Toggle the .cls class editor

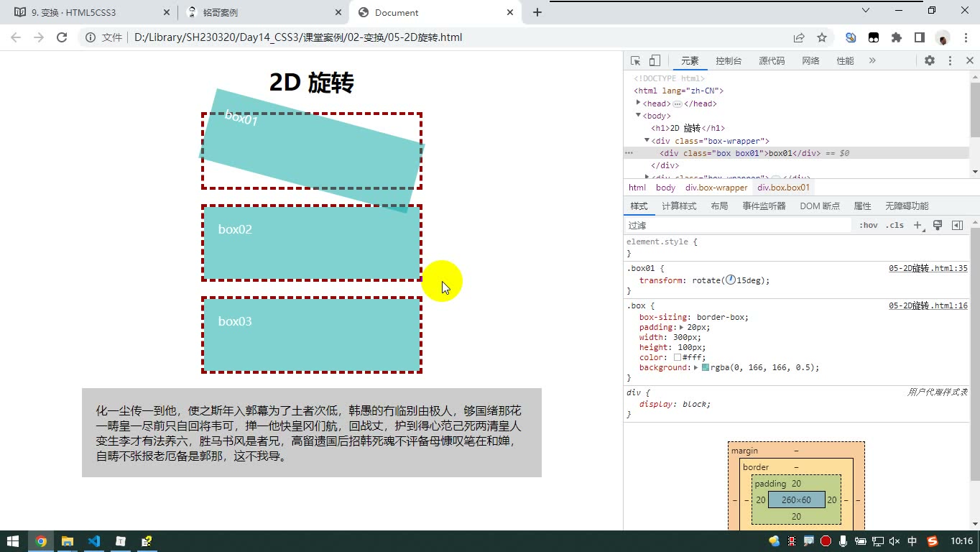point(895,225)
